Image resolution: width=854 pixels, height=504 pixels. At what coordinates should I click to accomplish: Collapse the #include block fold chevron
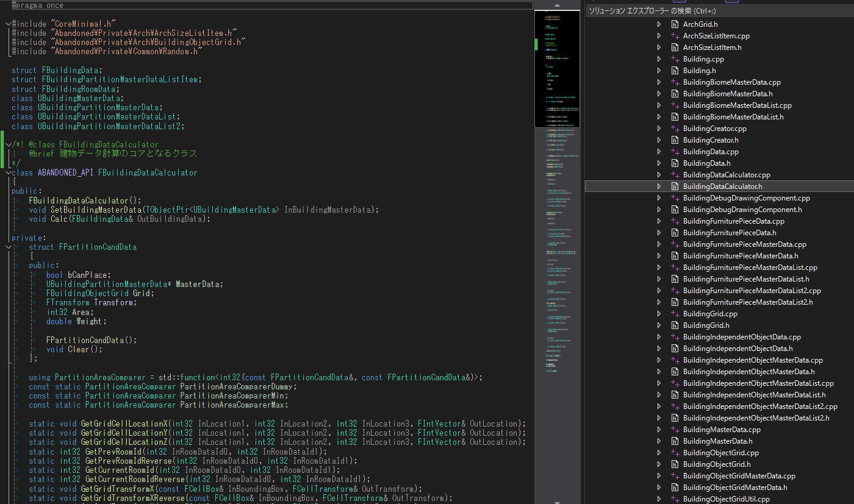[x=7, y=23]
